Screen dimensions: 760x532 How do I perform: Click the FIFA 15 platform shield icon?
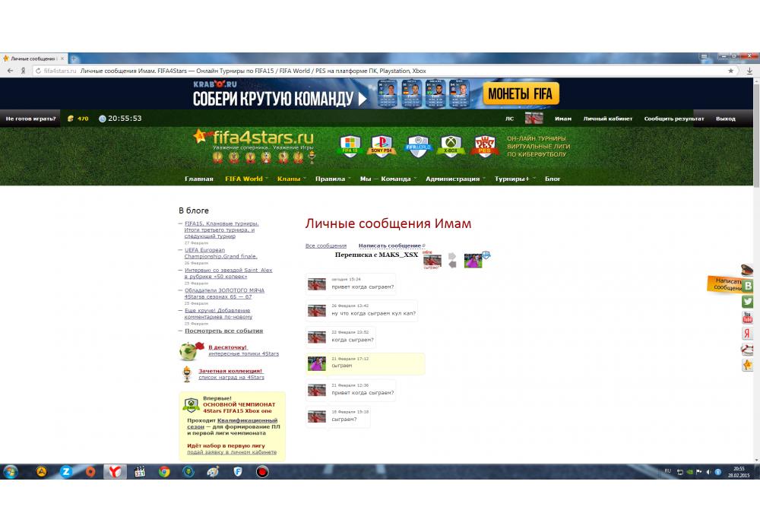coord(349,145)
